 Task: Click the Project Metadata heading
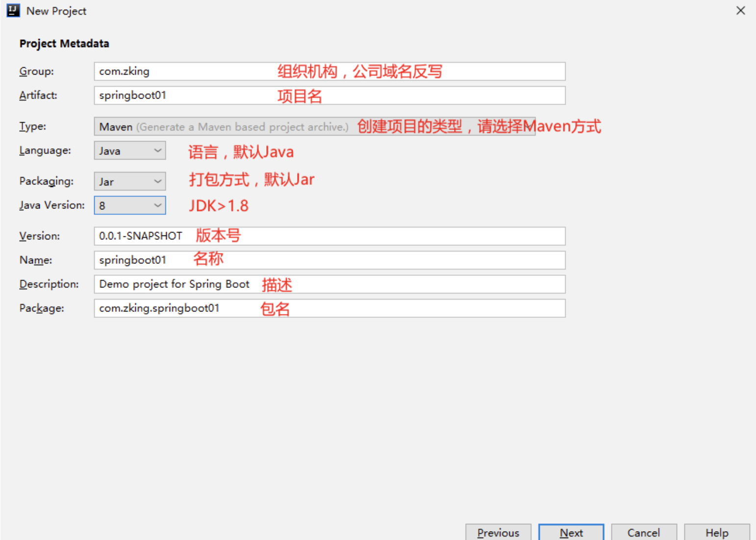pos(64,44)
